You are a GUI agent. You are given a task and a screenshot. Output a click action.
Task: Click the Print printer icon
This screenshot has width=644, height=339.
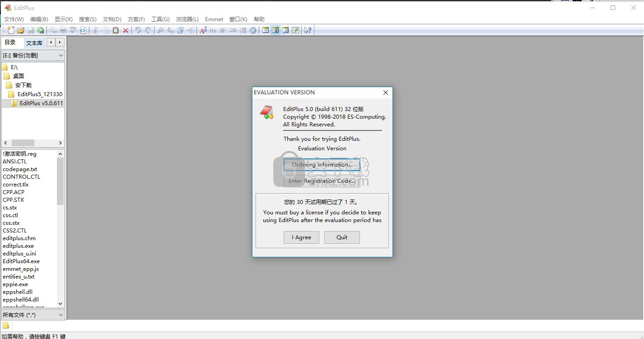coord(63,30)
